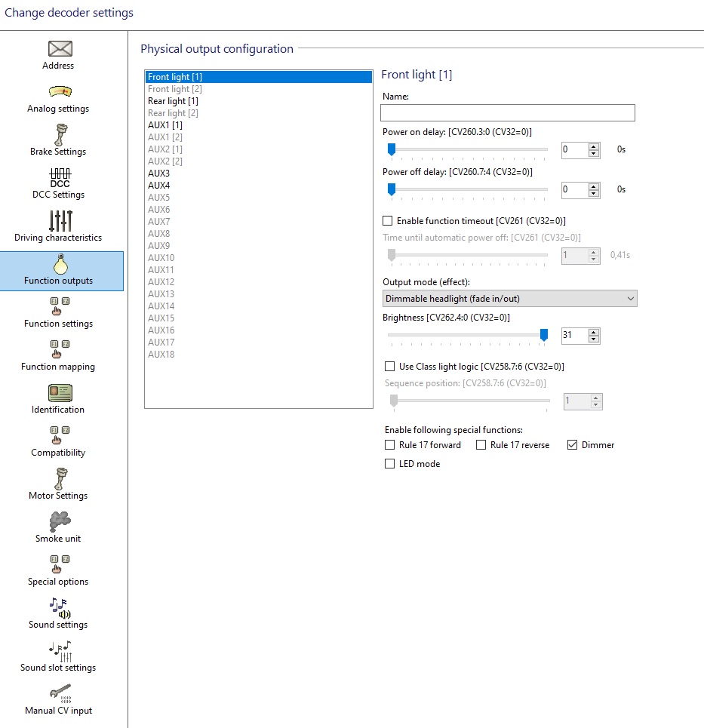The image size is (704, 728).
Task: Select Front light [1] in output list
Action: click(259, 77)
